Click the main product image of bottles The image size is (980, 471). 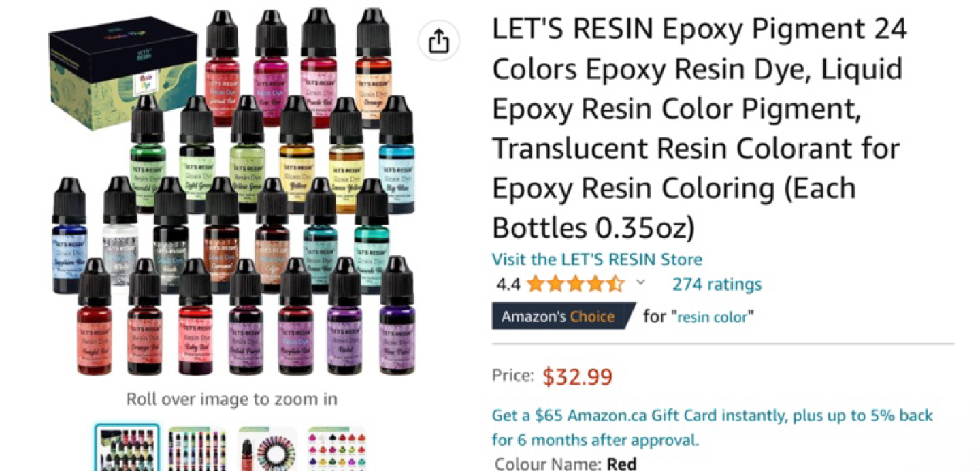231,192
